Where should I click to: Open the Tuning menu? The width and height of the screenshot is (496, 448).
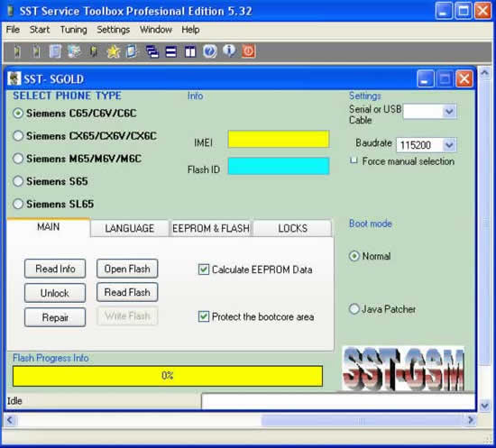click(x=73, y=30)
